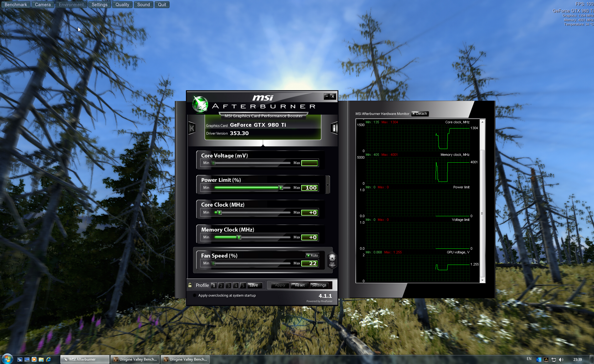The width and height of the screenshot is (594, 364).
Task: Click the Fan Speed value field
Action: pyautogui.click(x=310, y=263)
